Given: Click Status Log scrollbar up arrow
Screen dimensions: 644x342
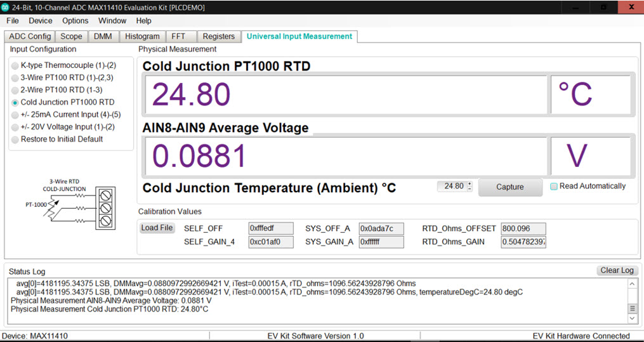Looking at the screenshot, I should (x=633, y=284).
